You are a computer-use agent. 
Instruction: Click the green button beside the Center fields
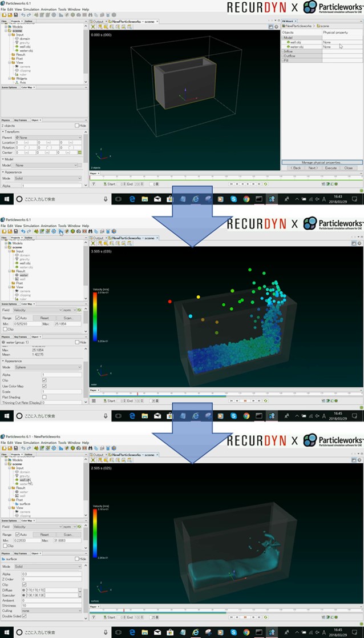(x=80, y=153)
